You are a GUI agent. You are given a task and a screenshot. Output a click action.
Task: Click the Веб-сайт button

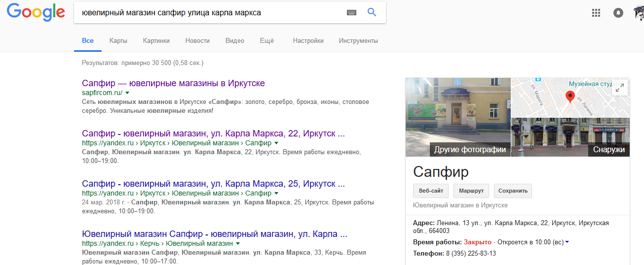(431, 191)
